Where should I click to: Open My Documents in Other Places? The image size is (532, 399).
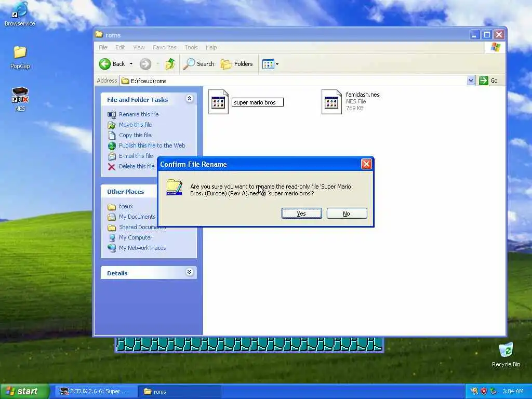[x=137, y=217]
